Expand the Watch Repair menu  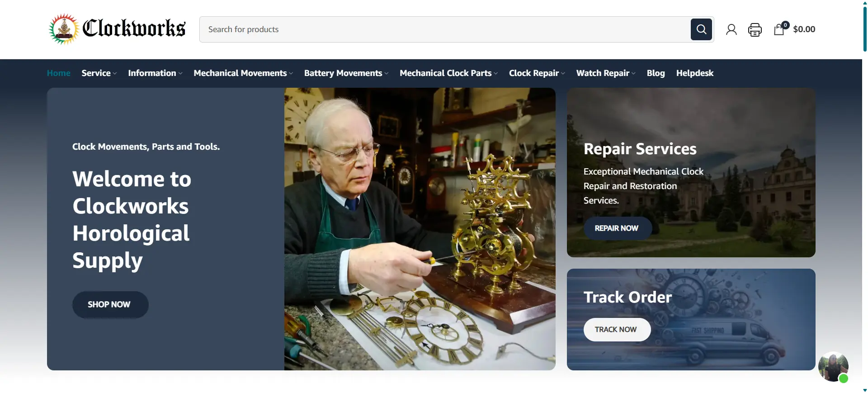[606, 73]
